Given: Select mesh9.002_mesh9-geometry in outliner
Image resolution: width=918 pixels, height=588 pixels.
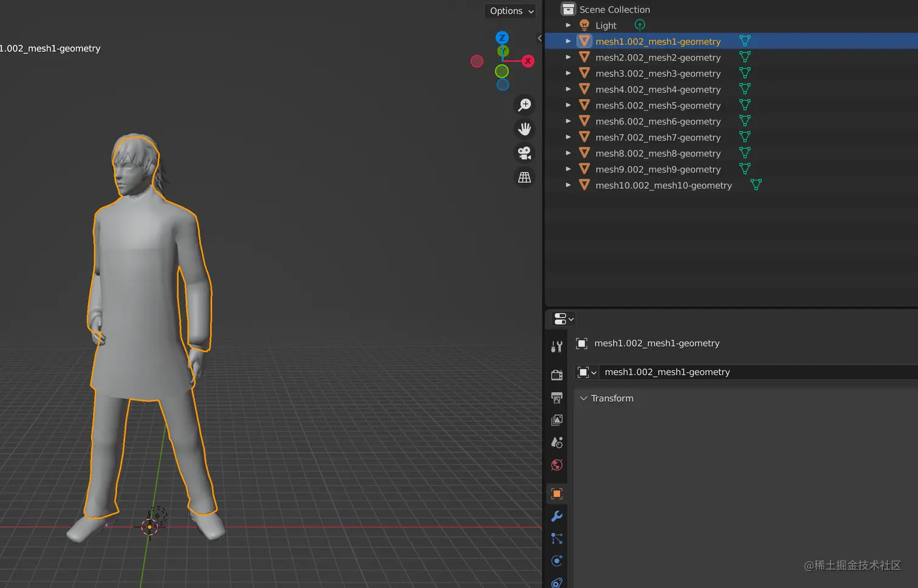Looking at the screenshot, I should [658, 169].
